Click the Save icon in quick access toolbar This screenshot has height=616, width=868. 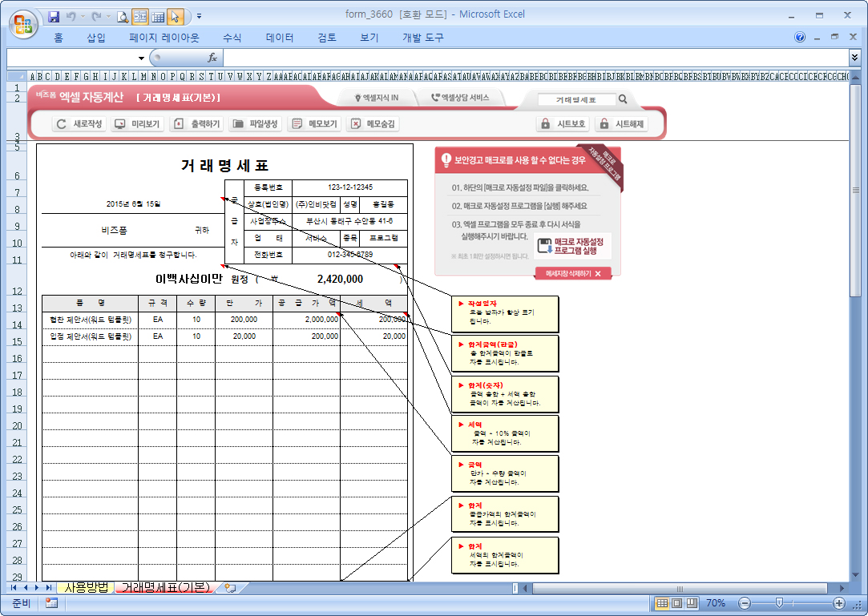coord(54,16)
